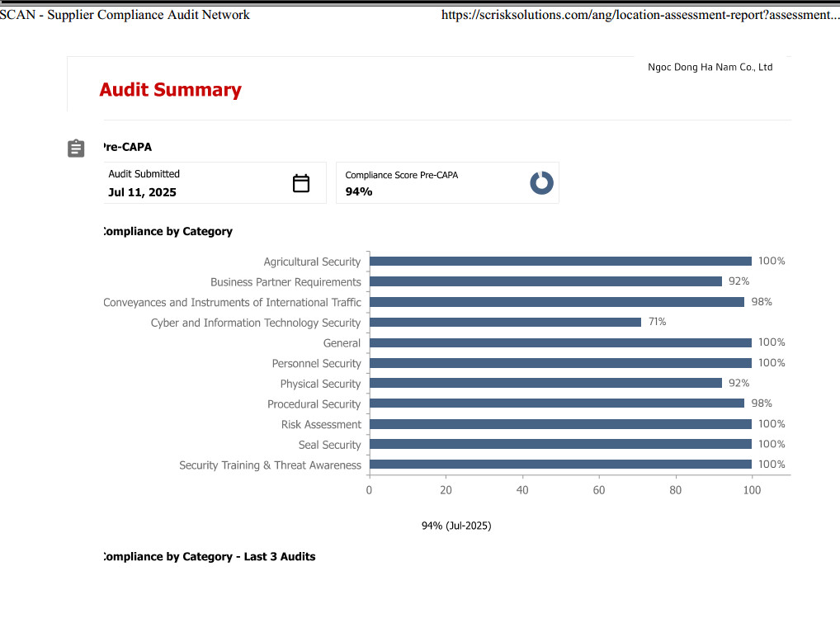Select the SCAN - Supplier Compliance Audit Network title
840x637 pixels.
pos(125,14)
